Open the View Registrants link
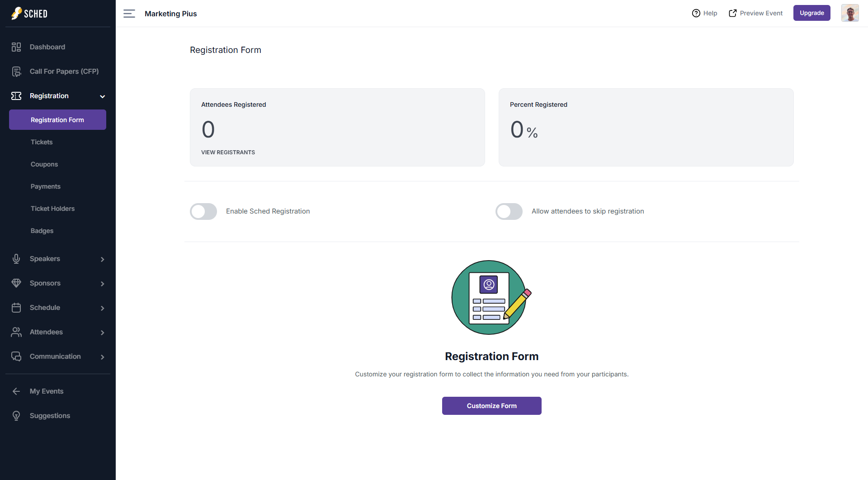Screen dimensions: 868x480 pyautogui.click(x=228, y=152)
